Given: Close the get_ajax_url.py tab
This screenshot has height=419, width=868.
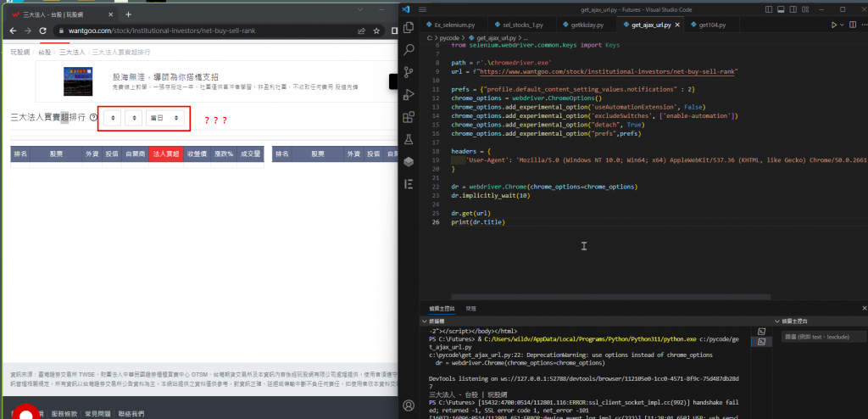Looking at the screenshot, I should (x=678, y=25).
